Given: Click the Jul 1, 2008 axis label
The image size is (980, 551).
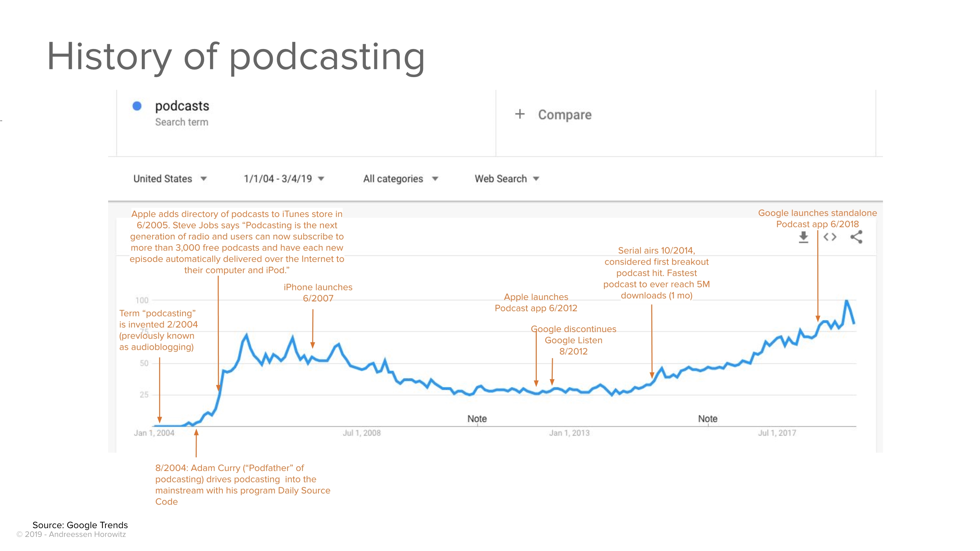Looking at the screenshot, I should click(x=362, y=433).
